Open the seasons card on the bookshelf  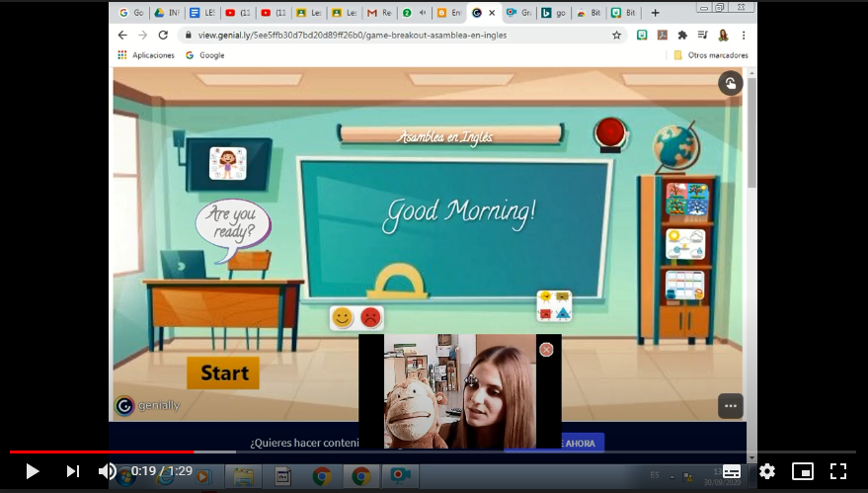(687, 199)
